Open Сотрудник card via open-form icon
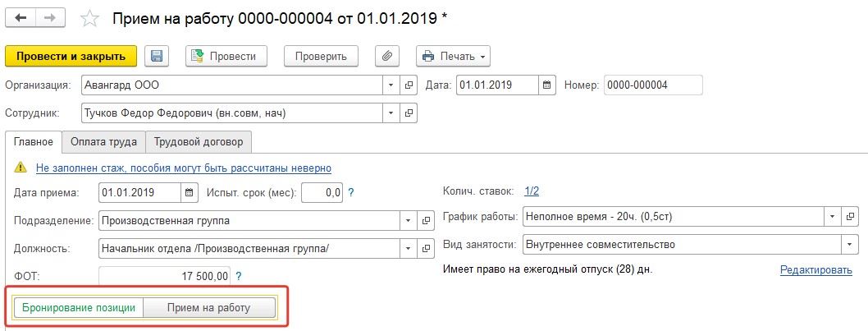 pos(409,113)
